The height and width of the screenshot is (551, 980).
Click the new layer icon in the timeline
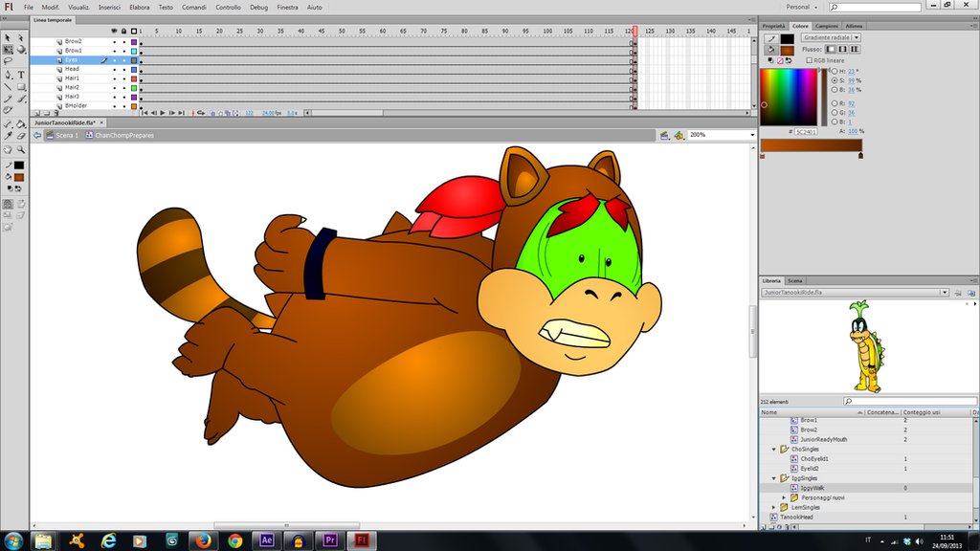tap(37, 114)
